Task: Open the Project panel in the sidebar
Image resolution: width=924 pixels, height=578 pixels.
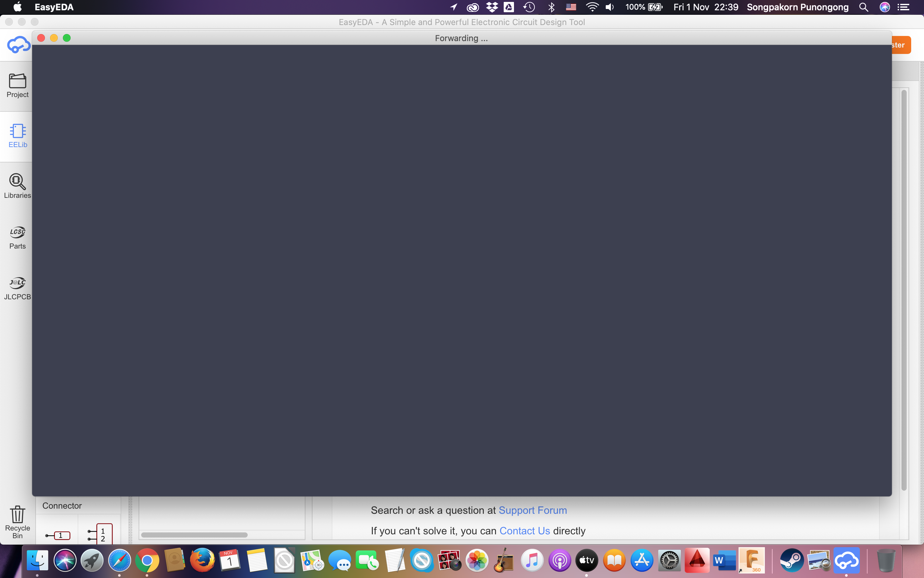Action: point(17,86)
